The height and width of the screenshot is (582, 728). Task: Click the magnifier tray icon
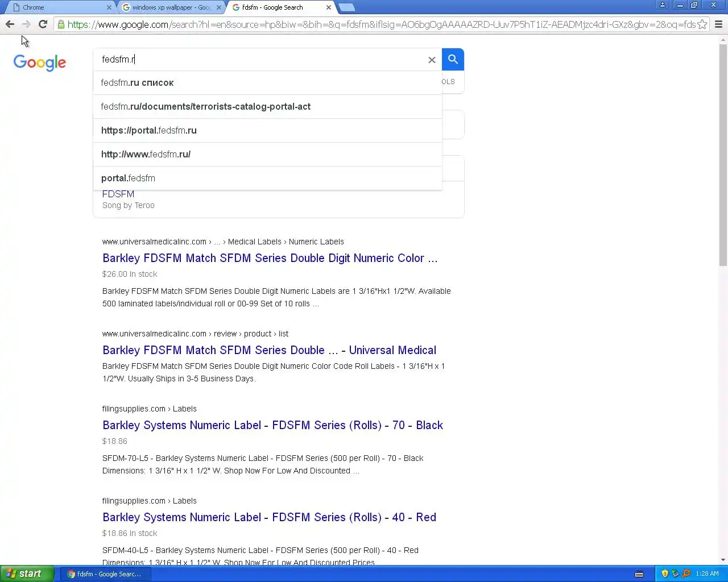tap(686, 573)
